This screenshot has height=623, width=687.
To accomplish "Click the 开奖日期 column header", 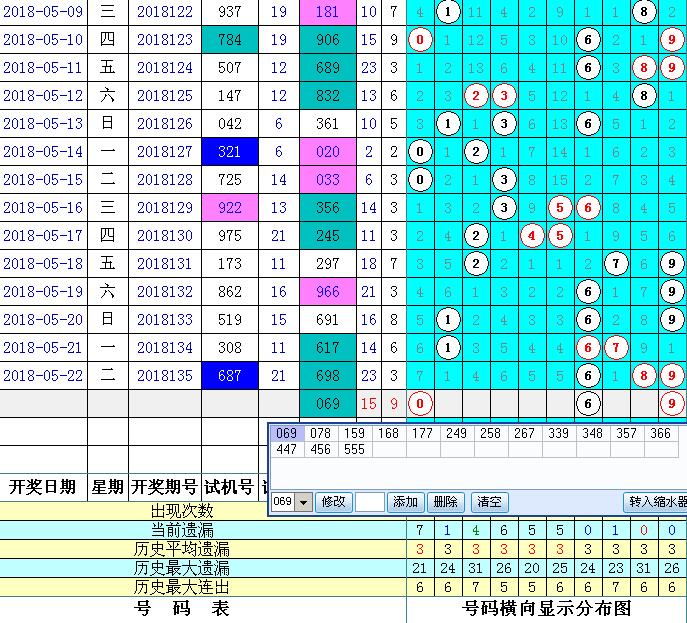I will click(x=43, y=487).
